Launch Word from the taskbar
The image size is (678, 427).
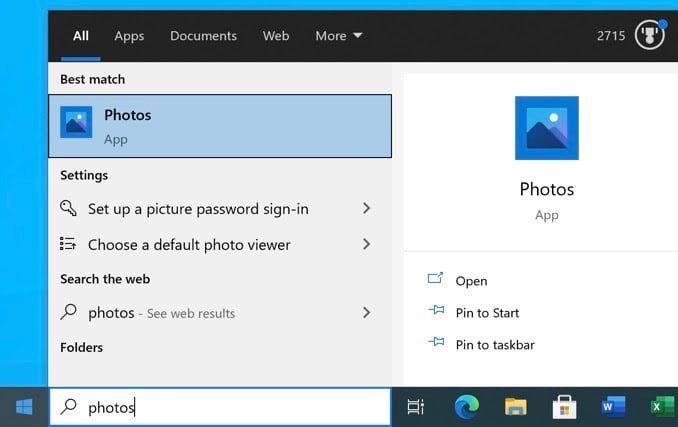(613, 406)
